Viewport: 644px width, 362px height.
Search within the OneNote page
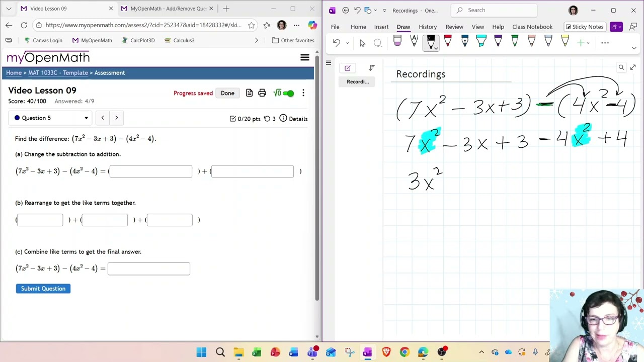tap(621, 67)
